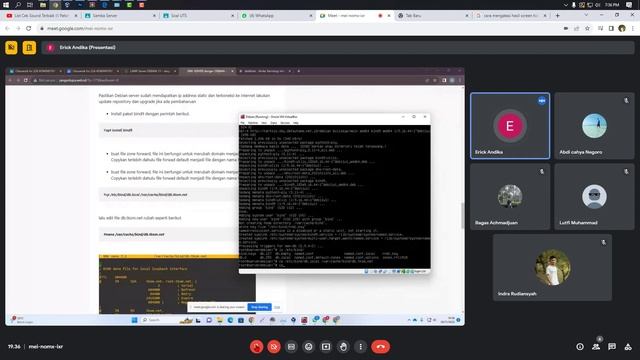The width and height of the screenshot is (640, 360).
Task: Click the camera indicator in address bar
Action: [x=566, y=29]
